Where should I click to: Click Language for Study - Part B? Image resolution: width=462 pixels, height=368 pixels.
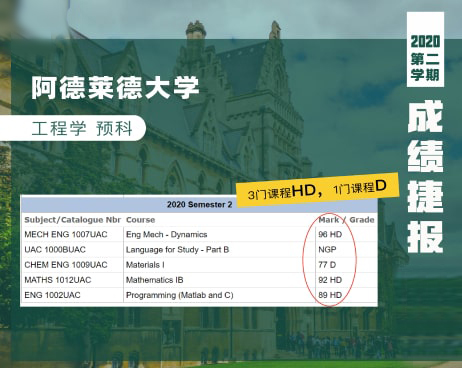tap(177, 250)
